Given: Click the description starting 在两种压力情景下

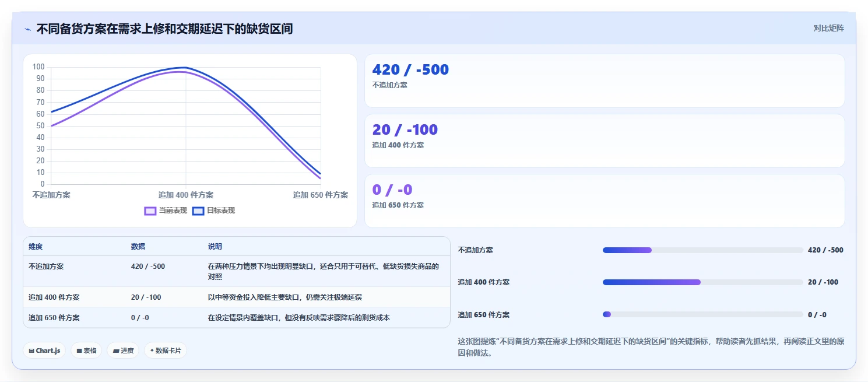Looking at the screenshot, I should (324, 271).
